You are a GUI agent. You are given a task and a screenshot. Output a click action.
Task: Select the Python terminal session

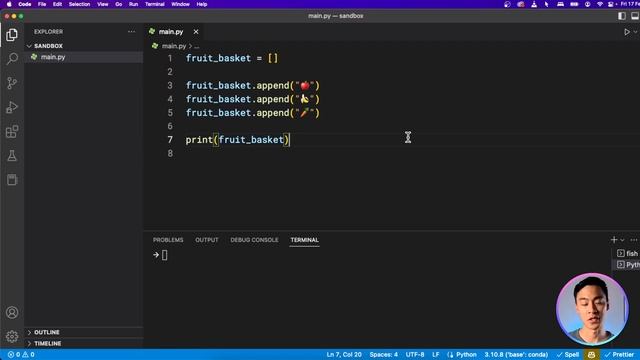pyautogui.click(x=628, y=265)
